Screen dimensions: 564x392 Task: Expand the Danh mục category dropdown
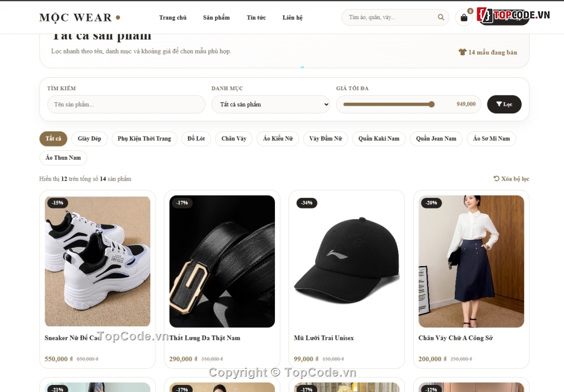click(271, 105)
